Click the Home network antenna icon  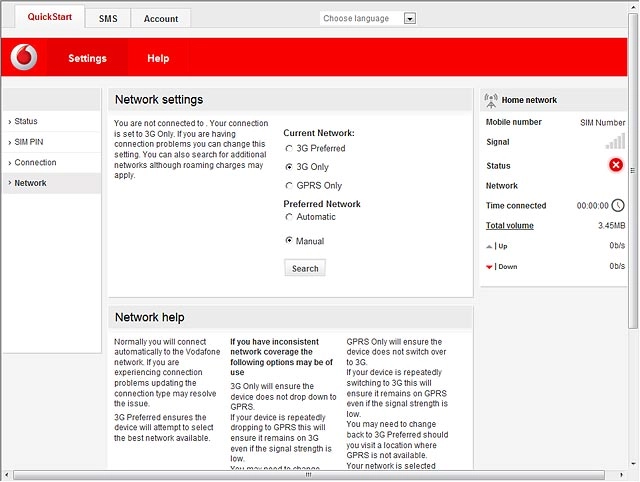coord(491,100)
